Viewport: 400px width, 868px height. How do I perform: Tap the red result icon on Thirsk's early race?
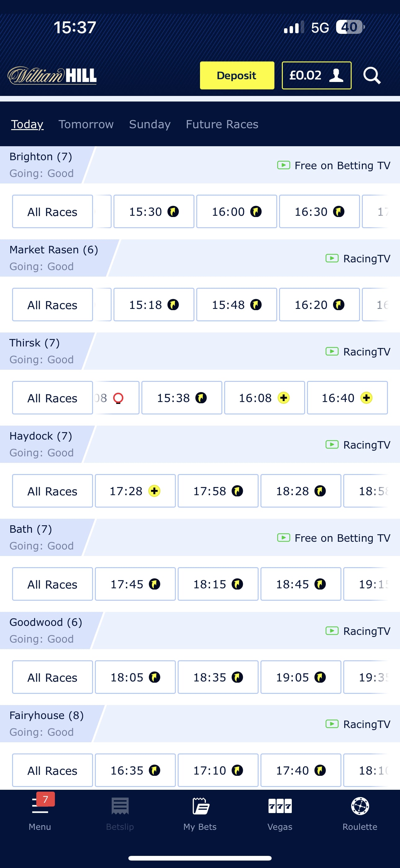pyautogui.click(x=118, y=398)
